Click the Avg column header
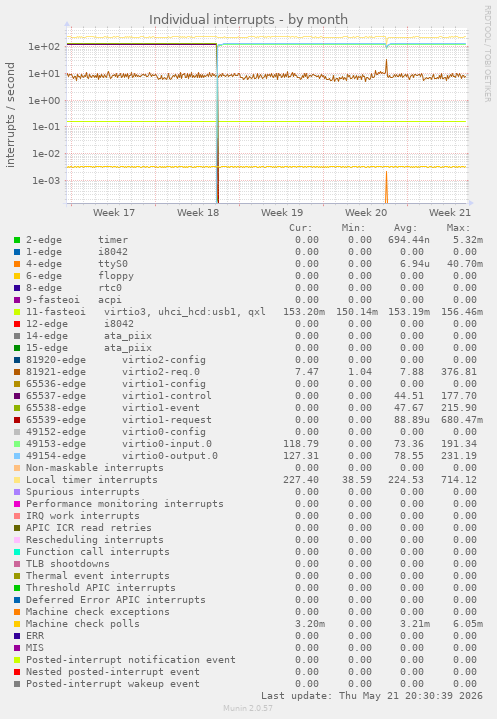This screenshot has width=497, height=719. [x=406, y=228]
